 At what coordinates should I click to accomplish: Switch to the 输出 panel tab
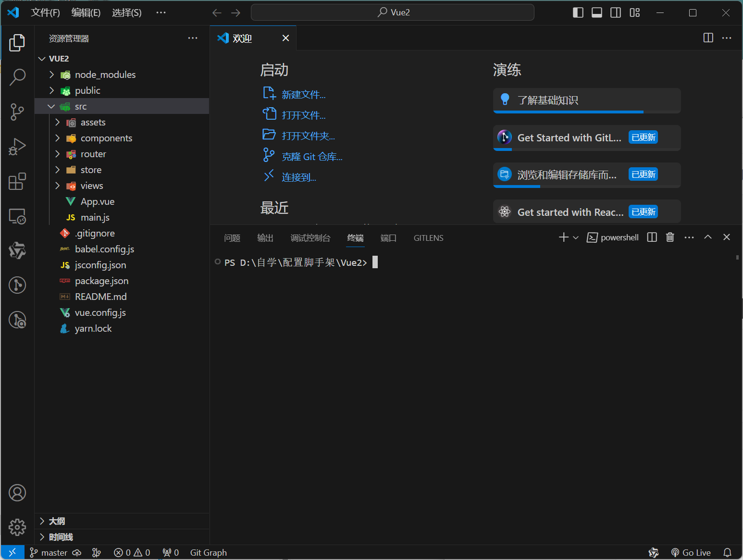pyautogui.click(x=265, y=238)
